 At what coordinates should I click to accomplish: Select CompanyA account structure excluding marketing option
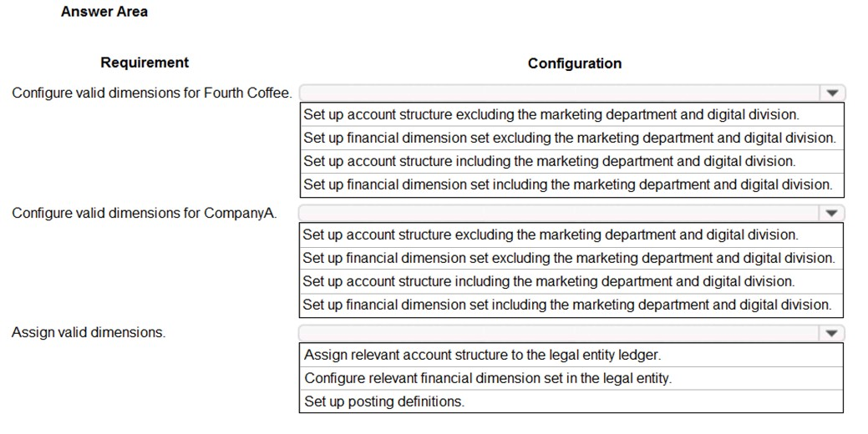tap(571, 235)
